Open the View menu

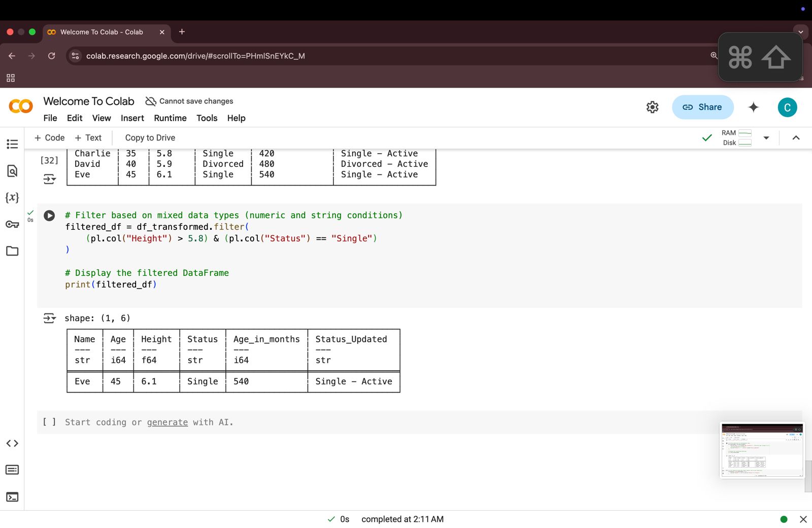tap(101, 118)
